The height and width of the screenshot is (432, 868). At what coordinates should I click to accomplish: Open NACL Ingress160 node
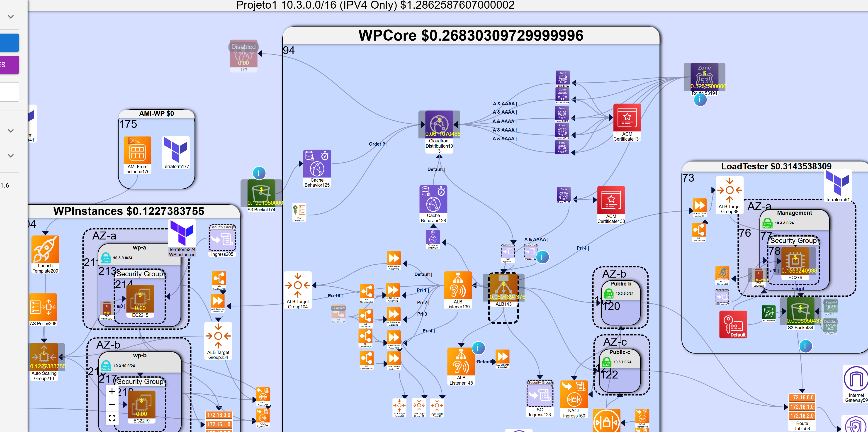coord(574,394)
